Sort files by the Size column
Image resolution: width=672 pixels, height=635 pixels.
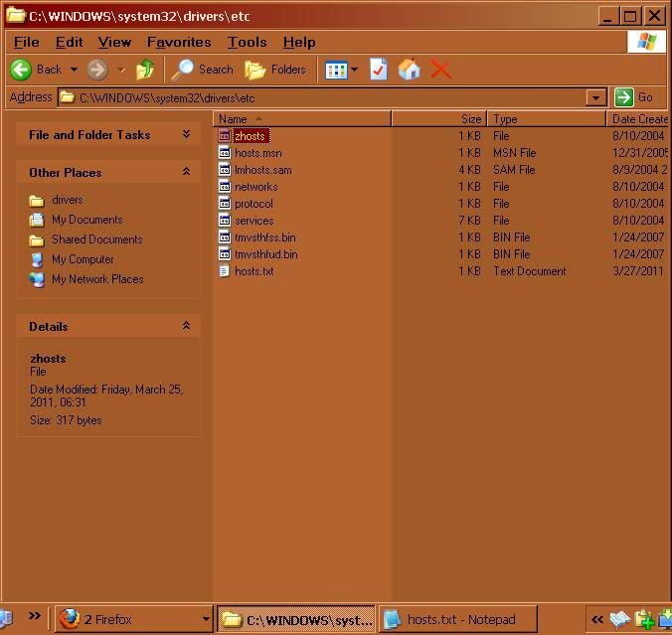click(x=439, y=118)
